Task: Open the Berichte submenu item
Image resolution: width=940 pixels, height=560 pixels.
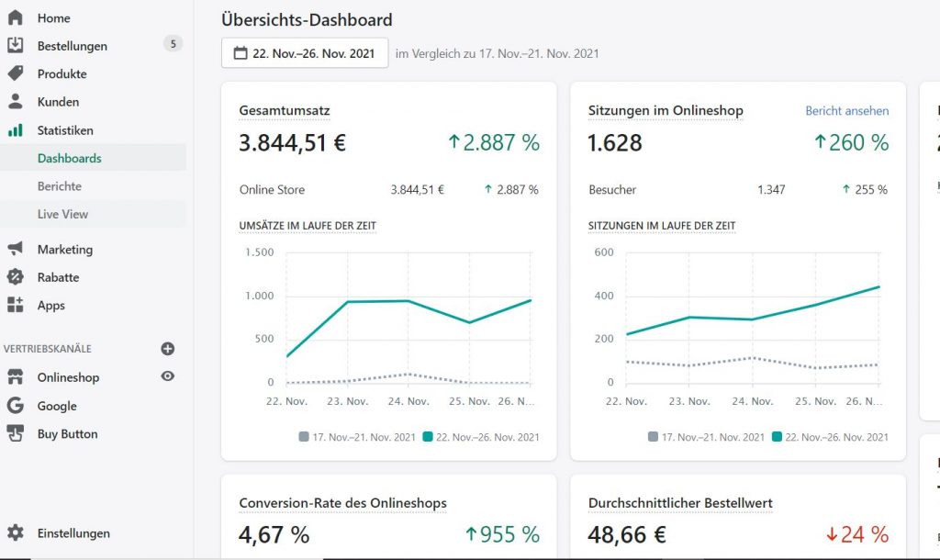Action: pyautogui.click(x=60, y=186)
